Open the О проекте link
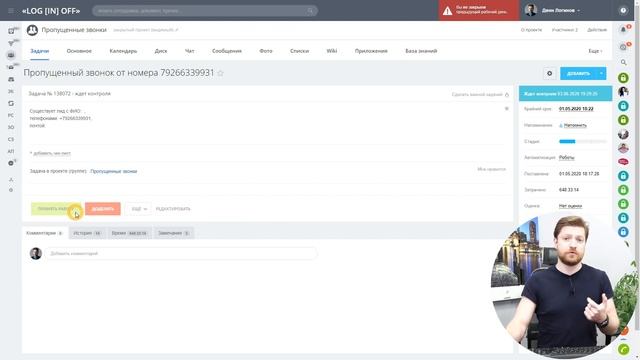This screenshot has width=640, height=360. click(x=531, y=30)
